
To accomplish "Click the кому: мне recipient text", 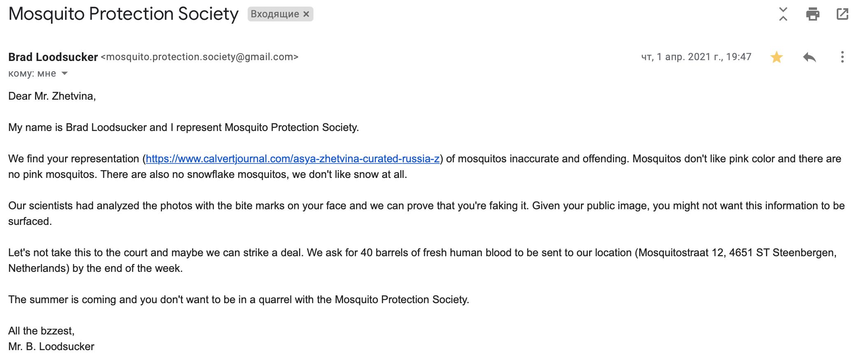I will [x=32, y=74].
